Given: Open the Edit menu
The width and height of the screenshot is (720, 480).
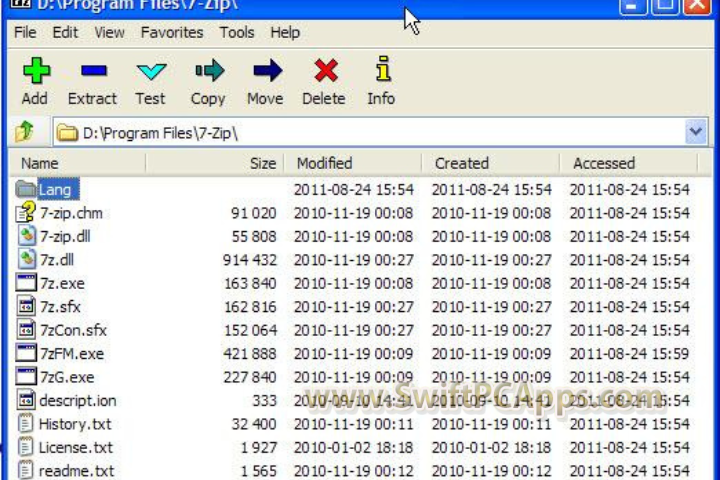Looking at the screenshot, I should click(x=65, y=33).
